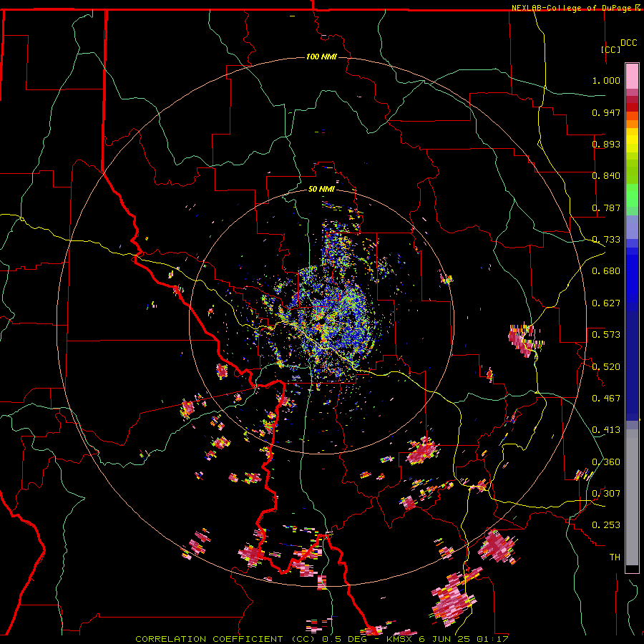Click the 0.307 scale value

point(606,494)
